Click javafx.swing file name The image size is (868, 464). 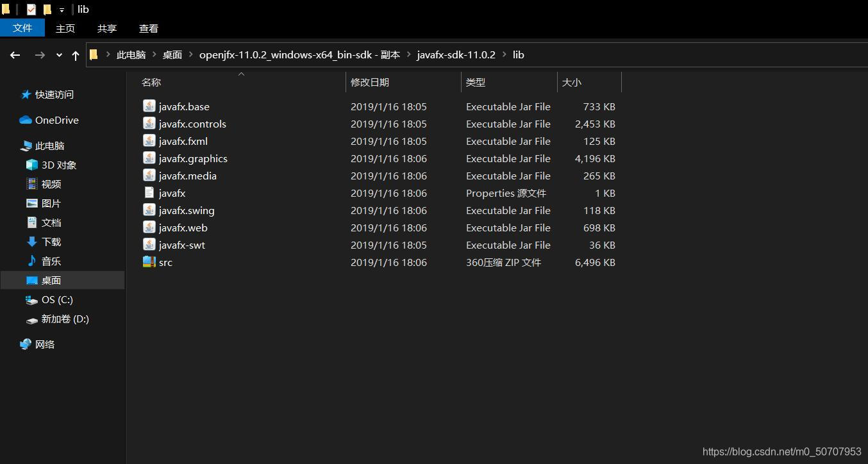click(187, 210)
